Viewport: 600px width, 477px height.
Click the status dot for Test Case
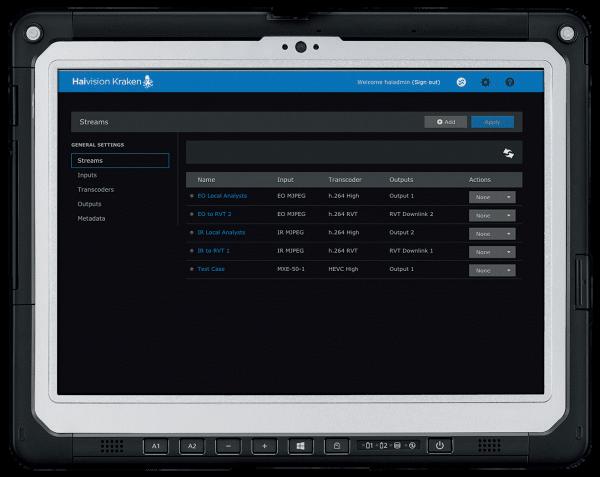[192, 269]
